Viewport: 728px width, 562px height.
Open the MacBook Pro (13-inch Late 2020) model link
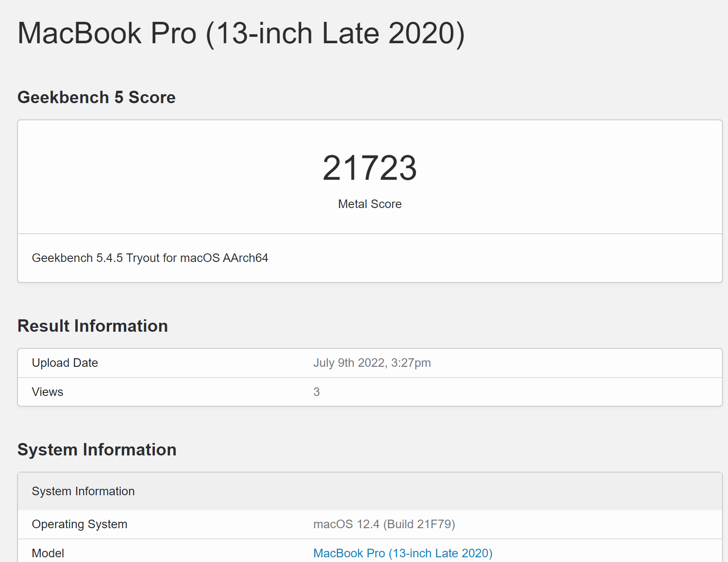(x=403, y=553)
